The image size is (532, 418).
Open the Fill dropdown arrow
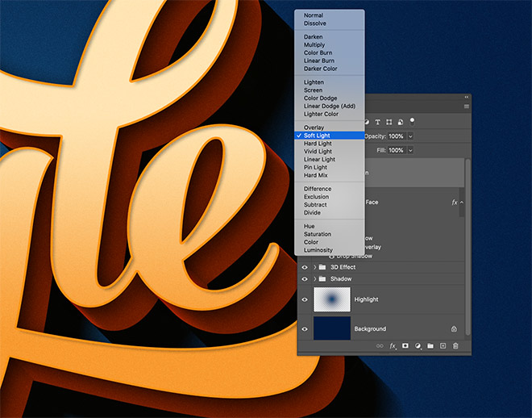click(x=410, y=150)
